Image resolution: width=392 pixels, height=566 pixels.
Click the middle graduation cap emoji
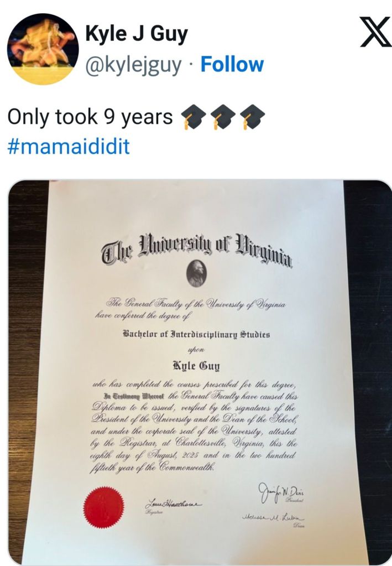[223, 116]
